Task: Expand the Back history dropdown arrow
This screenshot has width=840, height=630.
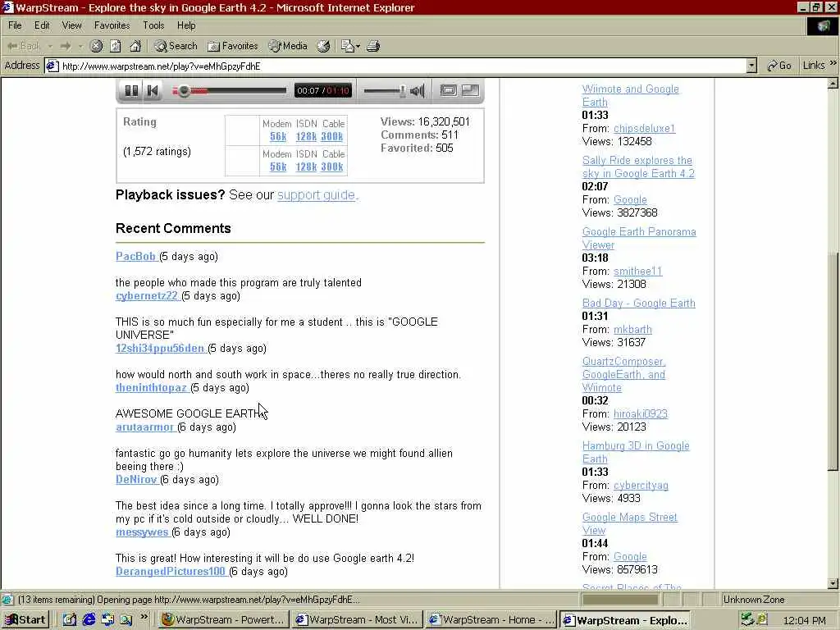Action: coord(50,47)
